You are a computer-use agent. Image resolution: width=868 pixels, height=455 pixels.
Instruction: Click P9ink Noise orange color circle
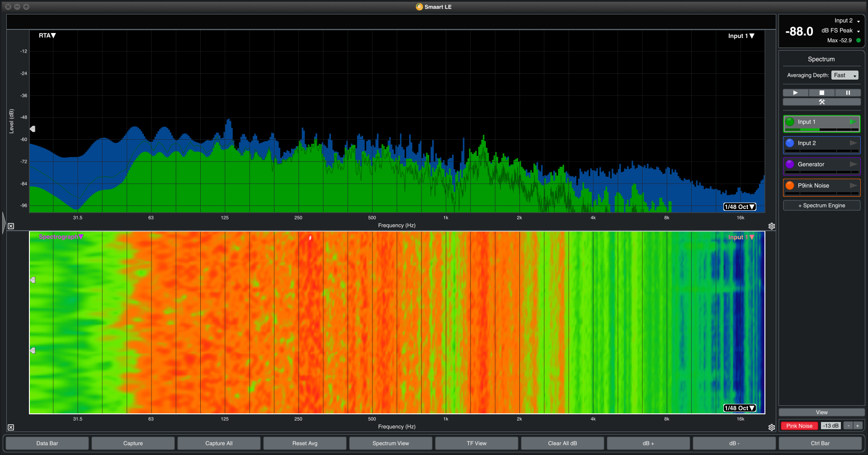tap(790, 185)
